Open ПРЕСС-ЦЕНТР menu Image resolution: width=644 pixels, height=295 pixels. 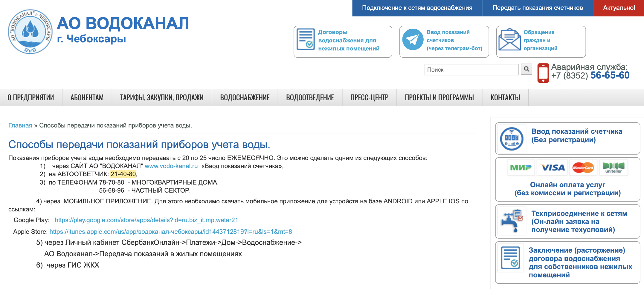[x=370, y=98]
